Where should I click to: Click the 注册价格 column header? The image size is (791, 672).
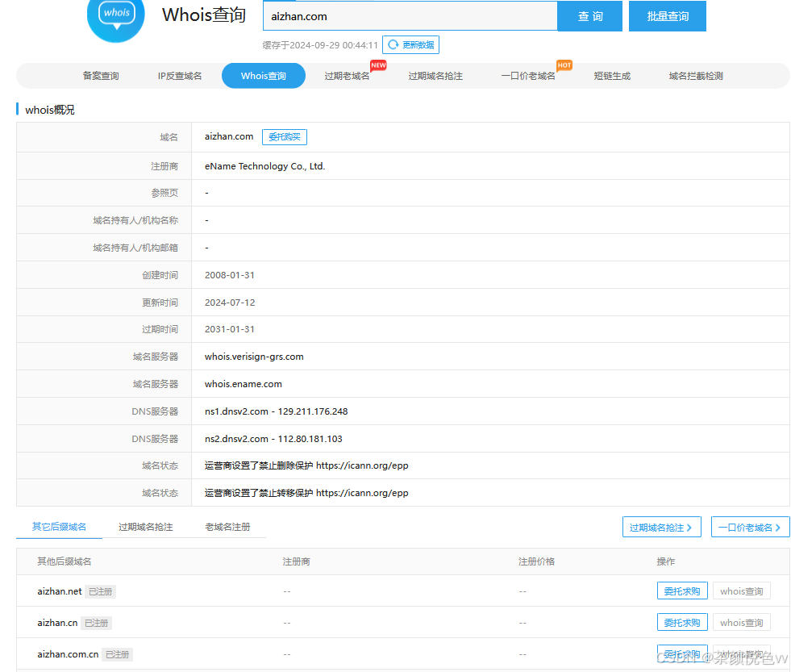pos(536,561)
